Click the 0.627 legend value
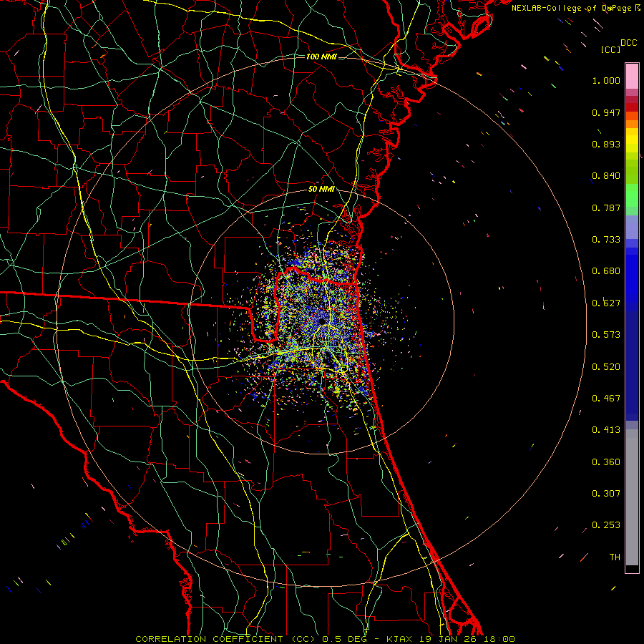Viewport: 644px width, 644px height. point(606,303)
